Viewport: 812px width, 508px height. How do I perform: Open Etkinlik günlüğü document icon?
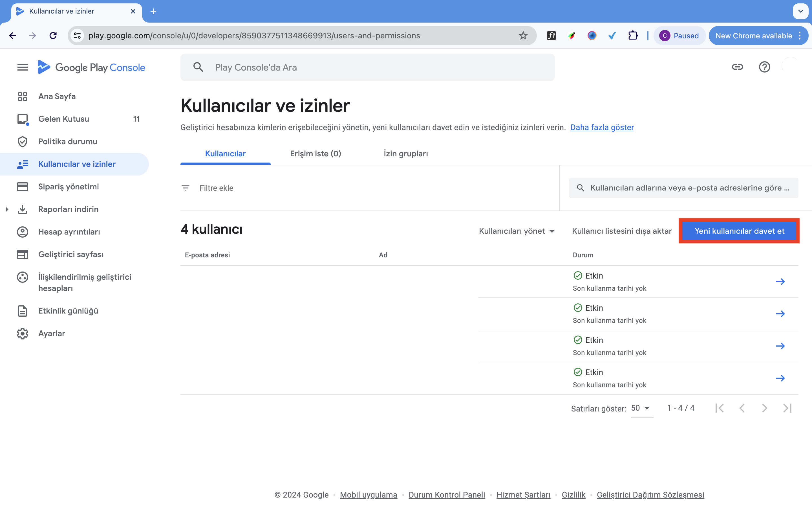[x=23, y=311]
